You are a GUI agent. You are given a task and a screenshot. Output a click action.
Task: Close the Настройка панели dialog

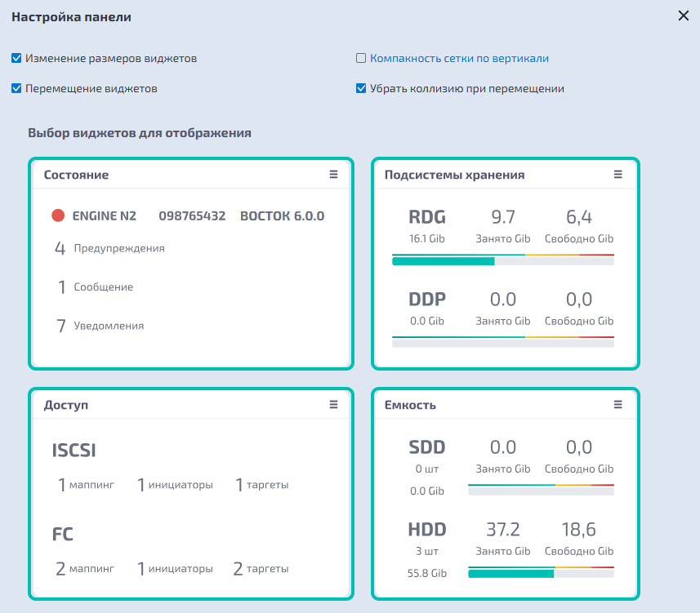(683, 16)
